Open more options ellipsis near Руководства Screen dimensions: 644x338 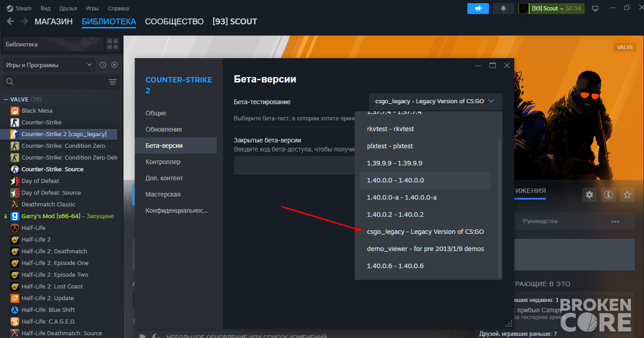615,221
